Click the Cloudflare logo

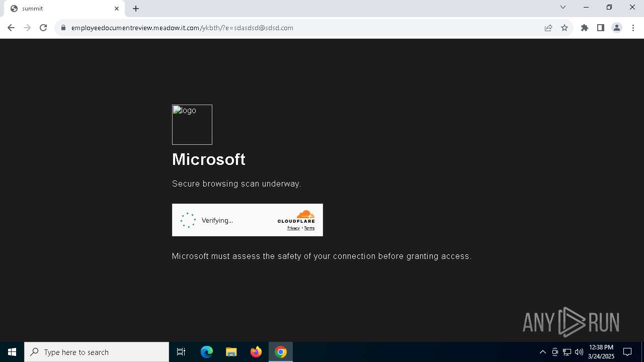(x=296, y=217)
